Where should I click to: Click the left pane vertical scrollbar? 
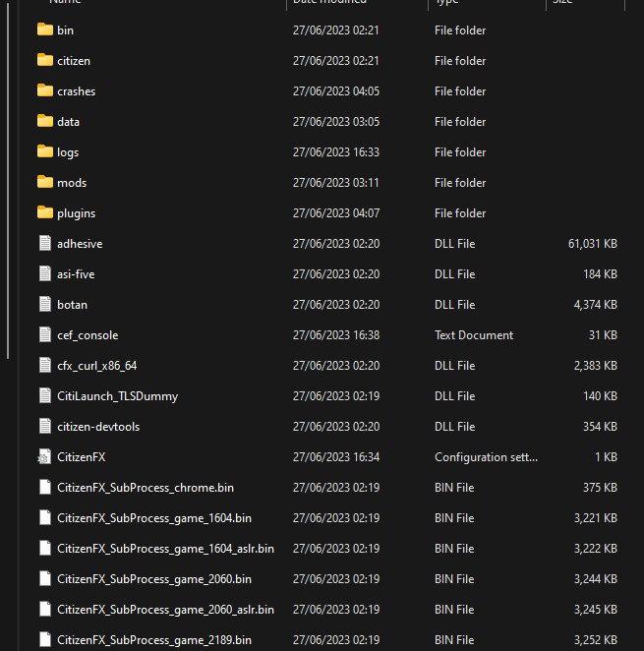[x=8, y=177]
